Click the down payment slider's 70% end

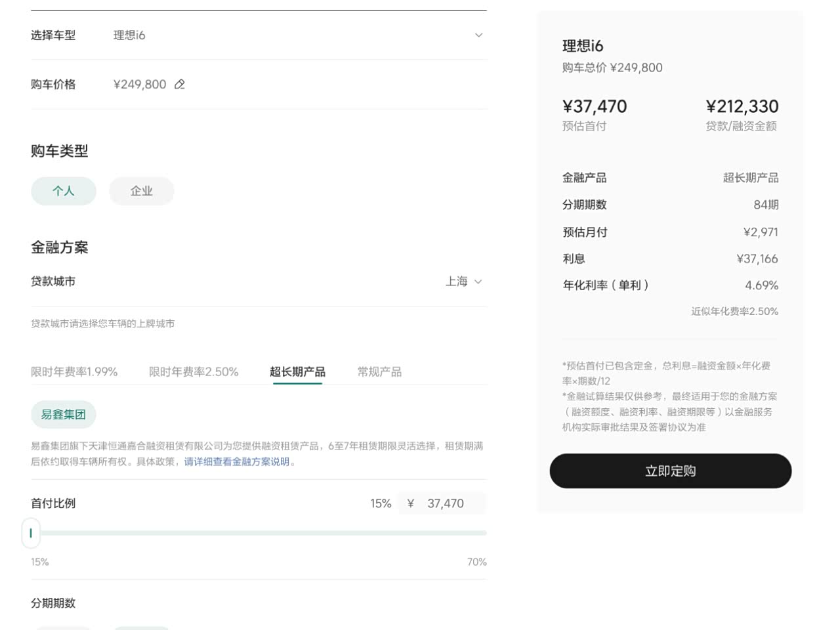(x=484, y=533)
